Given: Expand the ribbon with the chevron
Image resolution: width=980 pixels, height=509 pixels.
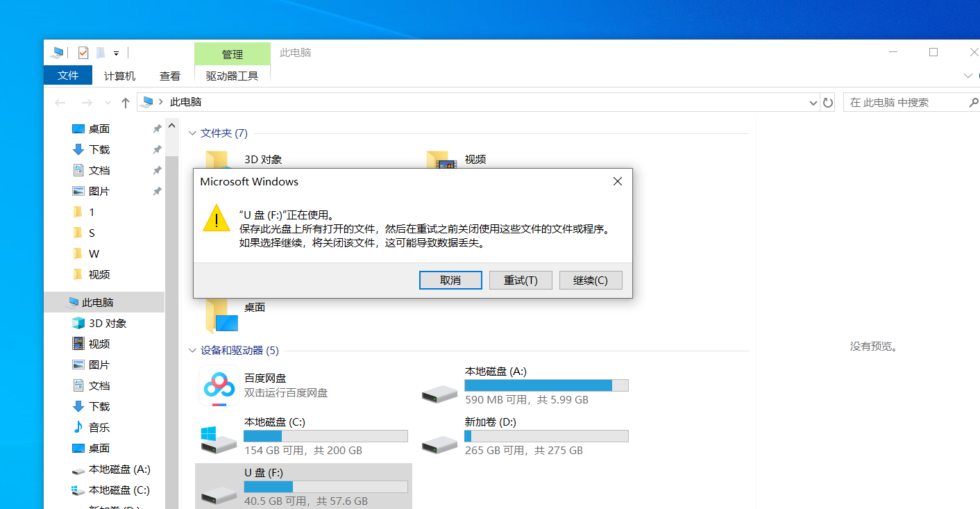Looking at the screenshot, I should (x=968, y=76).
